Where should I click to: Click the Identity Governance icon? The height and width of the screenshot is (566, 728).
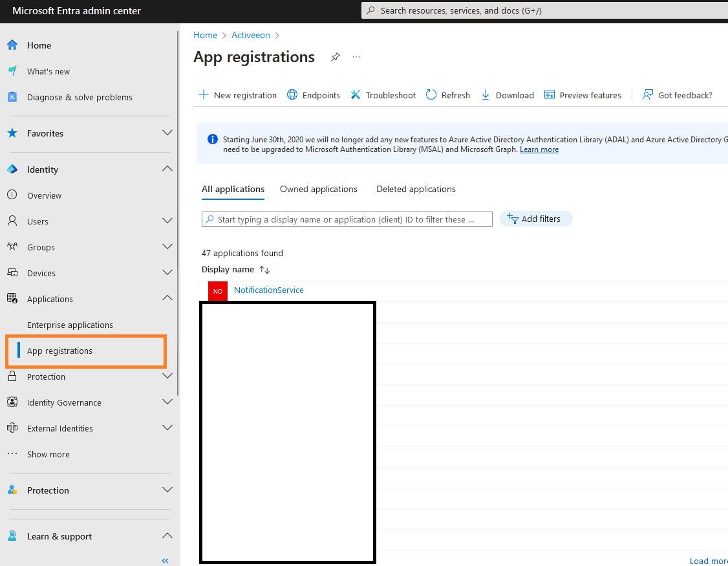[x=12, y=402]
